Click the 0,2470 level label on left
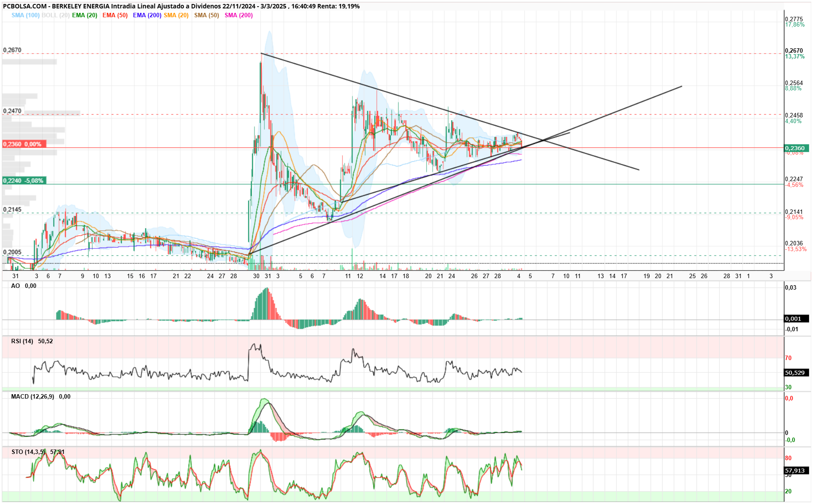Image resolution: width=813 pixels, height=504 pixels. [12, 111]
